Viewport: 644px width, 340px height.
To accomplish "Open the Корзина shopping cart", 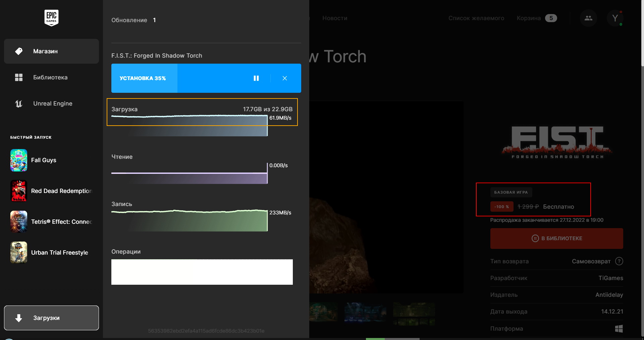I will click(536, 18).
